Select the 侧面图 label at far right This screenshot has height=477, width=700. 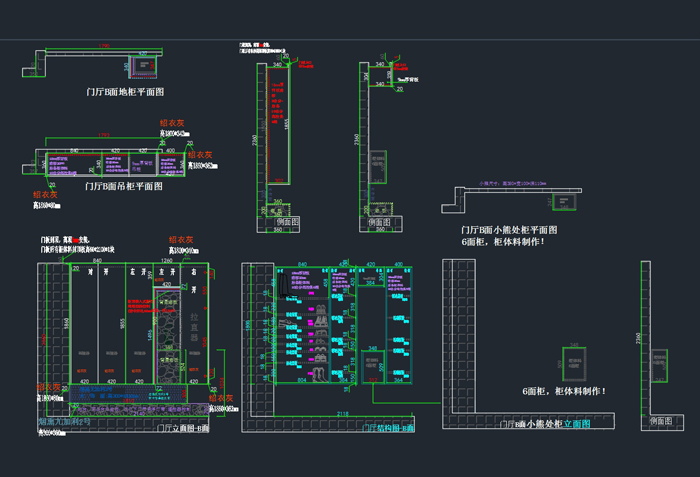pos(658,422)
